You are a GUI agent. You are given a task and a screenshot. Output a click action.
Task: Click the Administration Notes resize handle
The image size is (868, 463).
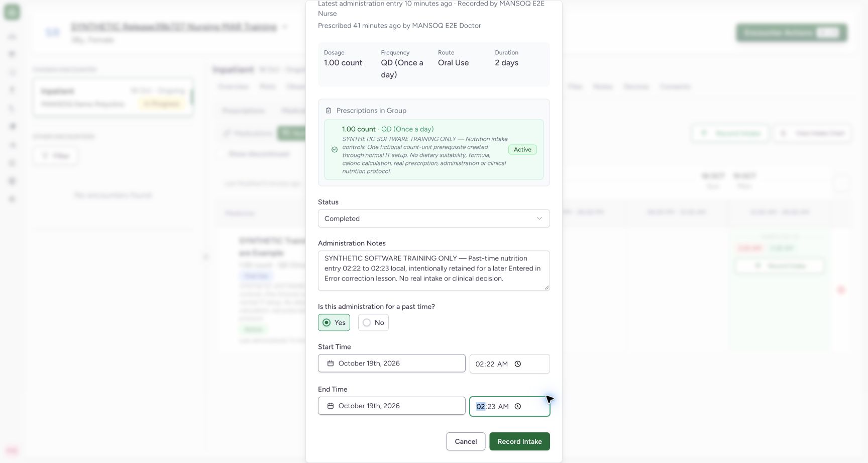click(x=547, y=288)
